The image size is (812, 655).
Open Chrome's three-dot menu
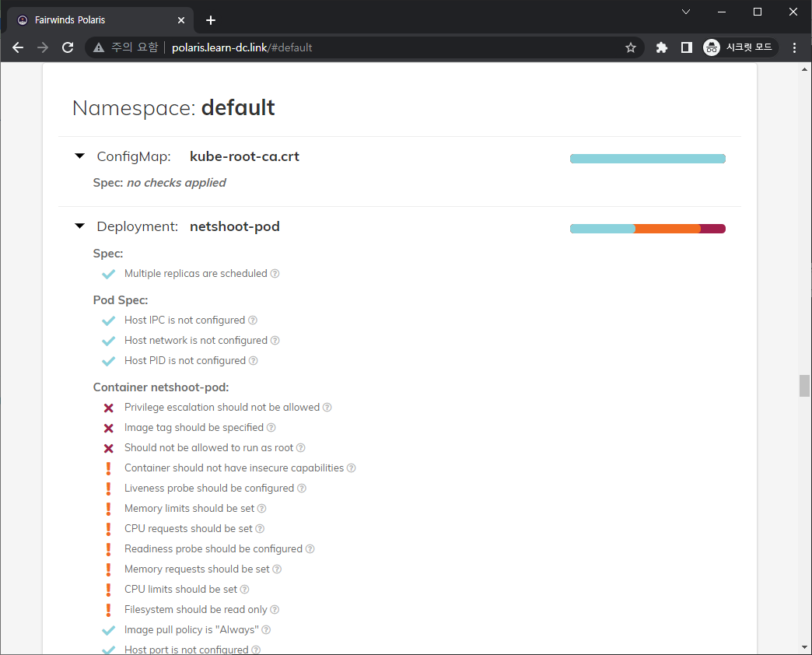tap(794, 47)
